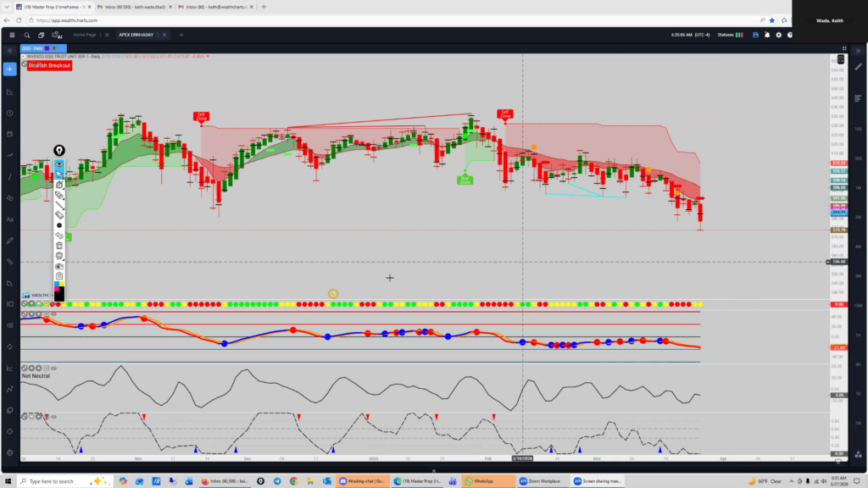This screenshot has width=868, height=488.
Task: Click the Bearish Breakout label
Action: 49,64
